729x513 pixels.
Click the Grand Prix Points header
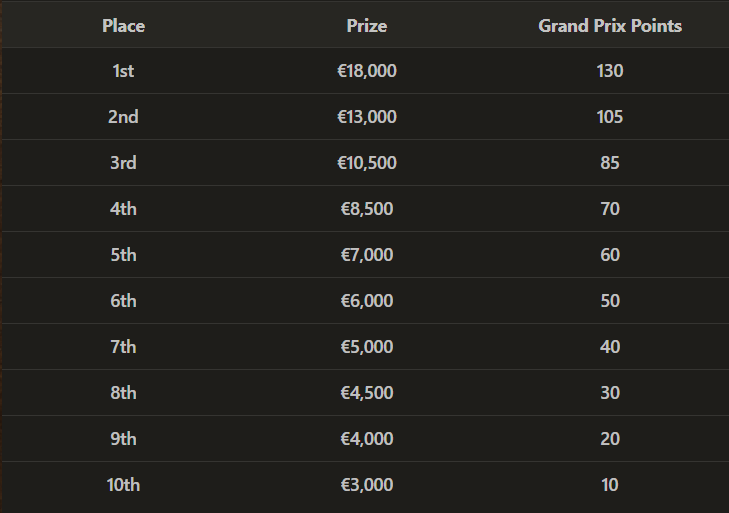point(610,26)
